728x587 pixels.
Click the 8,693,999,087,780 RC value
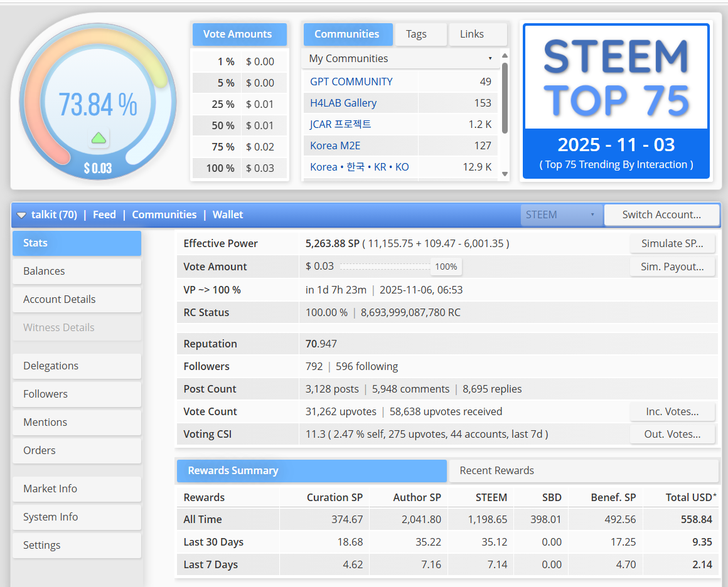click(x=410, y=313)
